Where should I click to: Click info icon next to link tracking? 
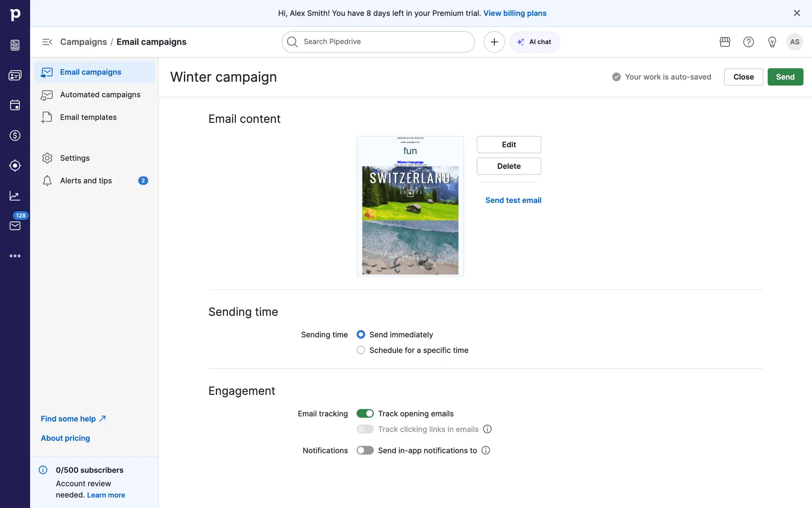(x=487, y=429)
